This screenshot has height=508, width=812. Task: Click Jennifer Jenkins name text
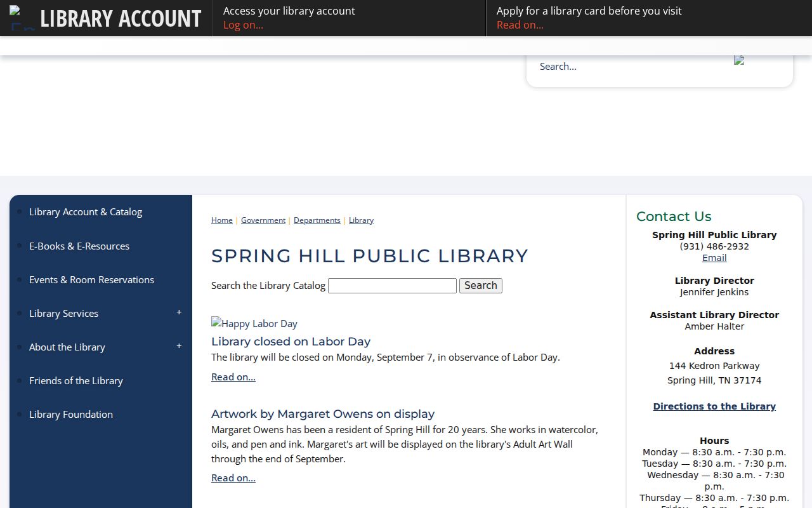point(714,292)
